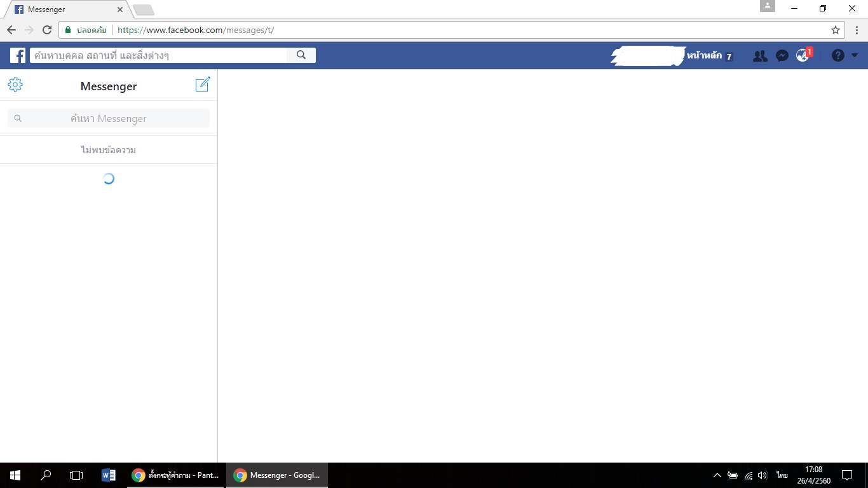Open the quick help question-mark icon
This screenshot has height=488, width=868.
point(838,55)
